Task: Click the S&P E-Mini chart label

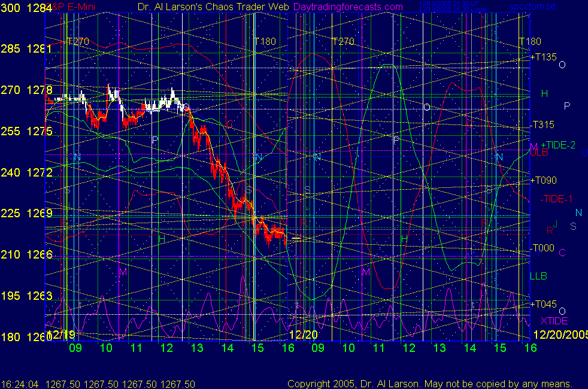Action: click(71, 7)
